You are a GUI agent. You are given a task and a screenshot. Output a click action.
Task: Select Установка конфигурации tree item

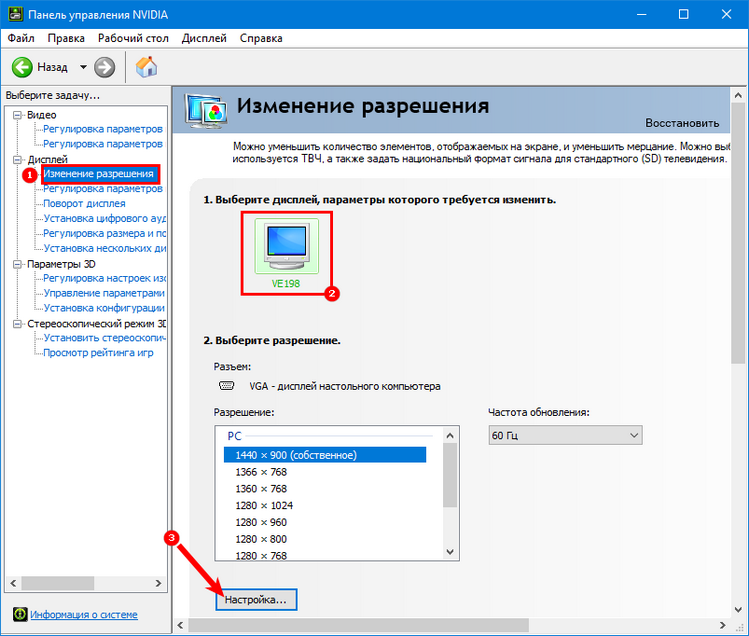coord(104,308)
